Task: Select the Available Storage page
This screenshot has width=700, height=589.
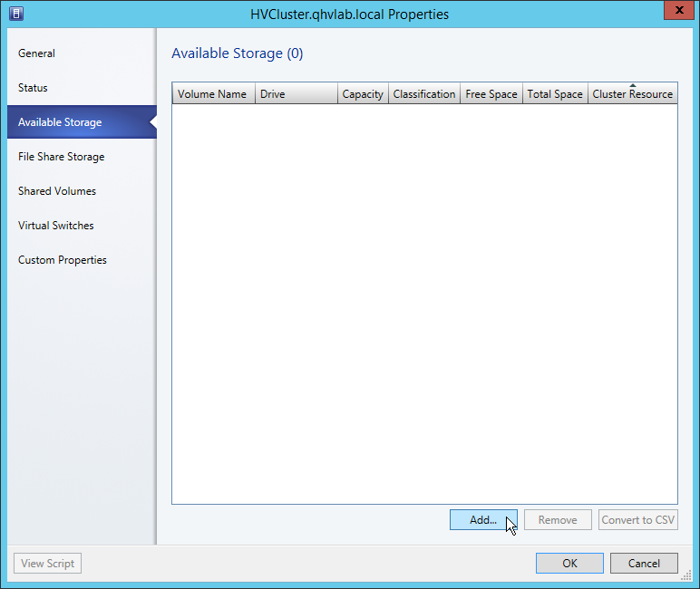Action: [x=60, y=122]
